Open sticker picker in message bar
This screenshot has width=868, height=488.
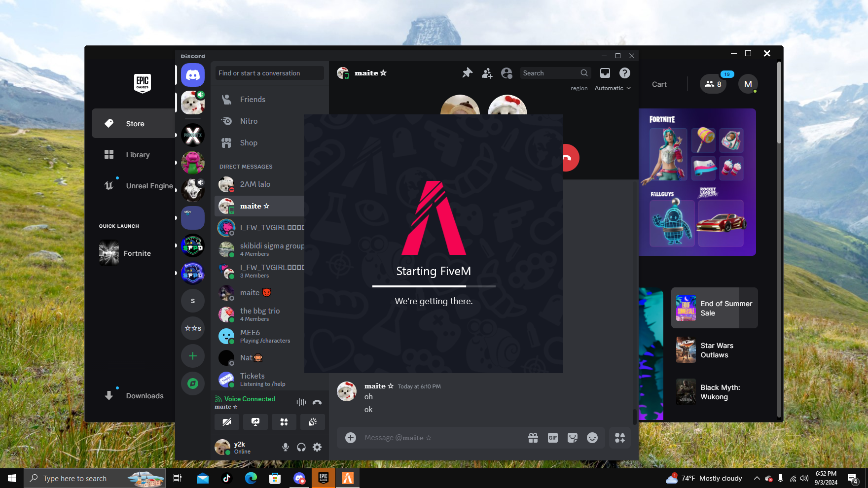click(x=573, y=438)
